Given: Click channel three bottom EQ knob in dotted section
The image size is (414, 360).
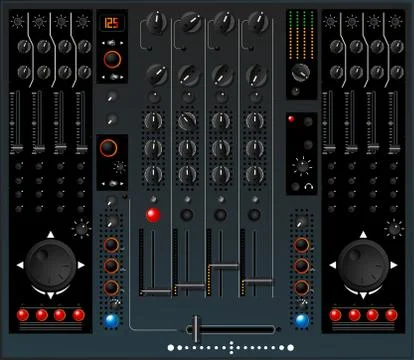Looking at the screenshot, I should point(221,174).
